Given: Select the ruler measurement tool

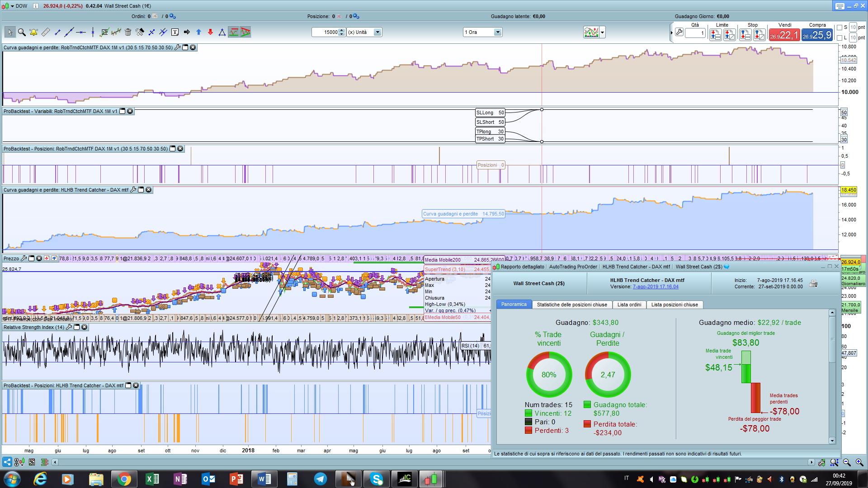Looking at the screenshot, I should click(45, 33).
